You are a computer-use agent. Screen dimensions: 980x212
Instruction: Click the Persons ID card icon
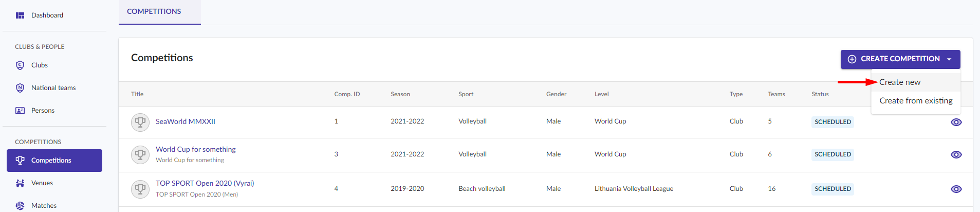click(x=20, y=111)
